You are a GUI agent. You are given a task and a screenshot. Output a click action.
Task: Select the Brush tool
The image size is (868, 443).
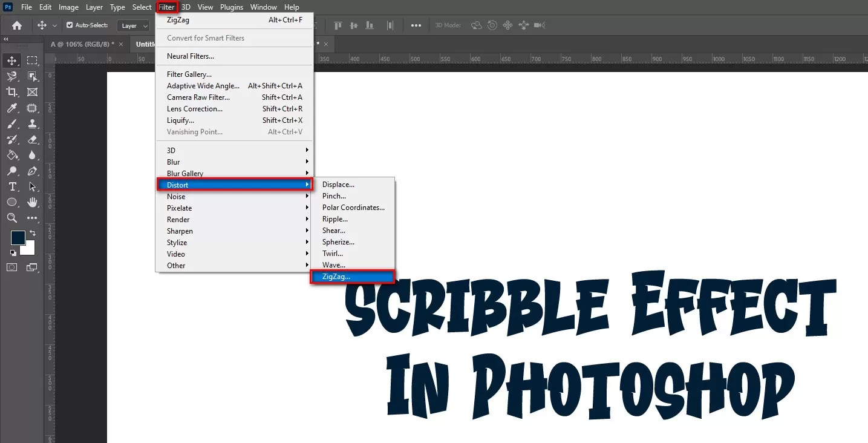click(x=11, y=123)
